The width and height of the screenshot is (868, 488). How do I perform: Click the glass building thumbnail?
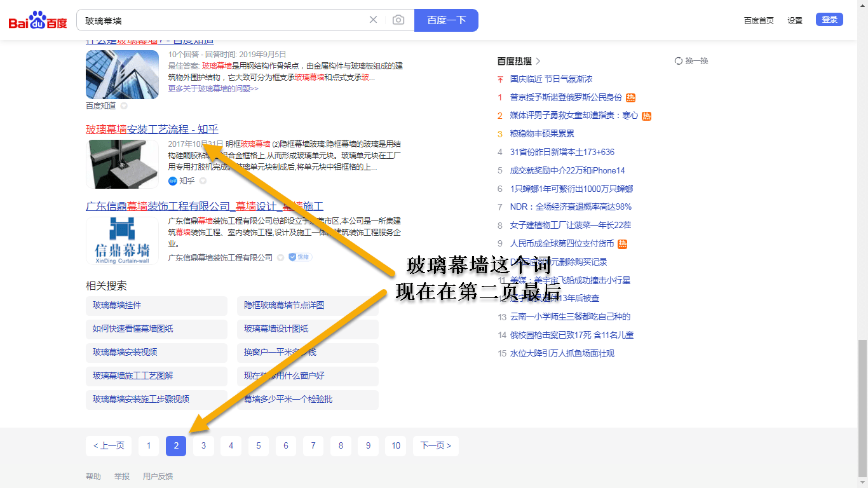122,74
